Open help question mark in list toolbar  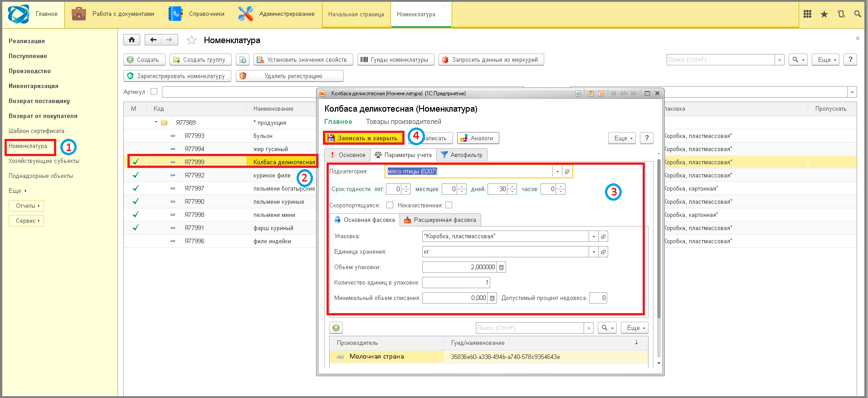(x=850, y=59)
